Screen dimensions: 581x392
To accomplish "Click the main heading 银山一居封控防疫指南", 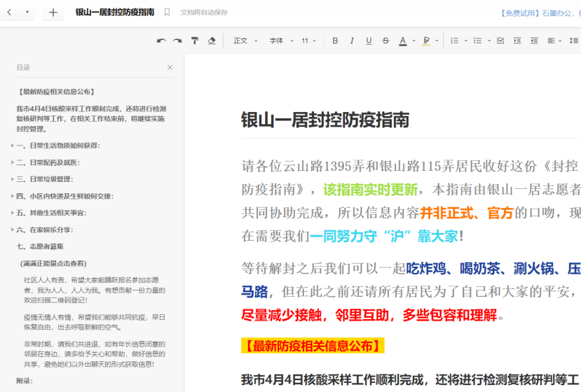I will click(325, 120).
